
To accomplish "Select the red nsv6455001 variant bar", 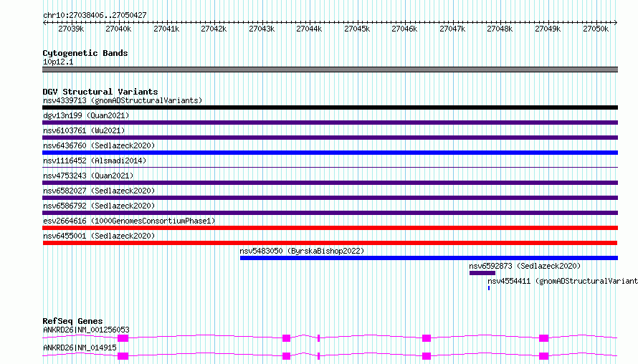I will coord(330,243).
